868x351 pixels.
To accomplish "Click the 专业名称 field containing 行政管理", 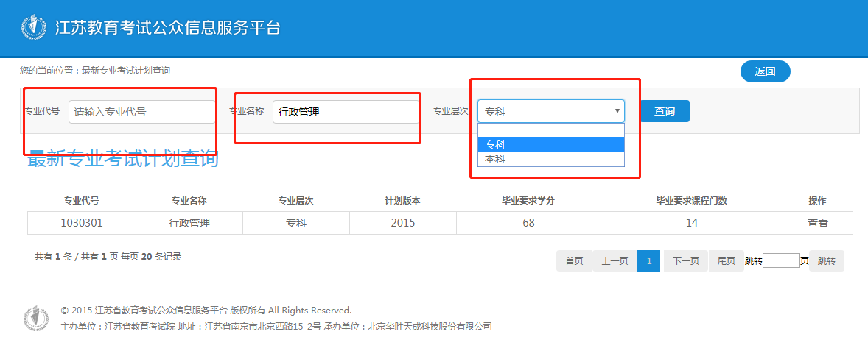I will (x=346, y=112).
